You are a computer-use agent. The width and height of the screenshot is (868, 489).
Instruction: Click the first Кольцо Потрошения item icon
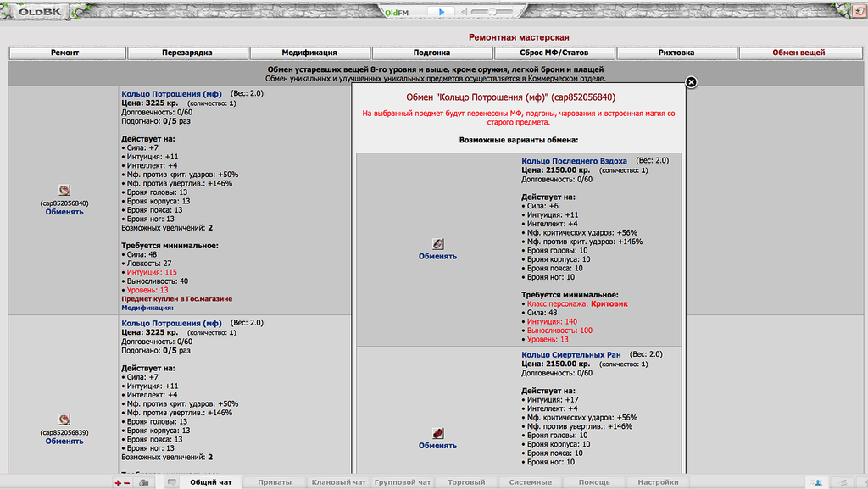(64, 191)
